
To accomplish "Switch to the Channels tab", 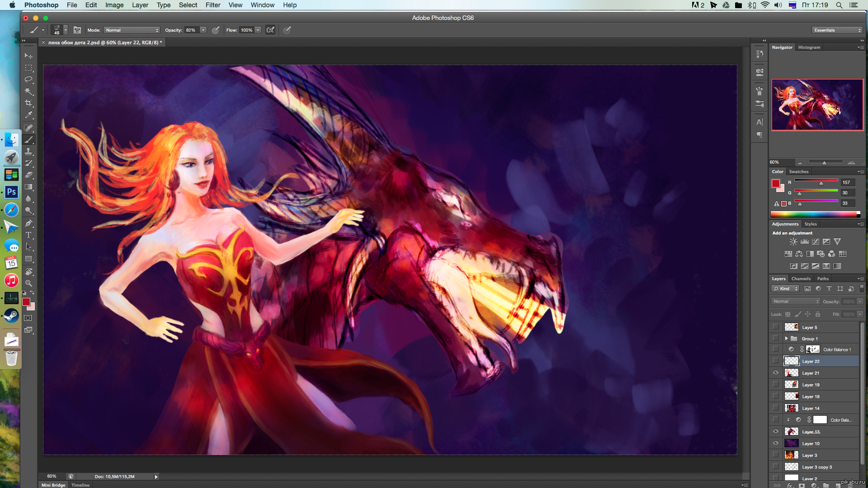I will (801, 279).
